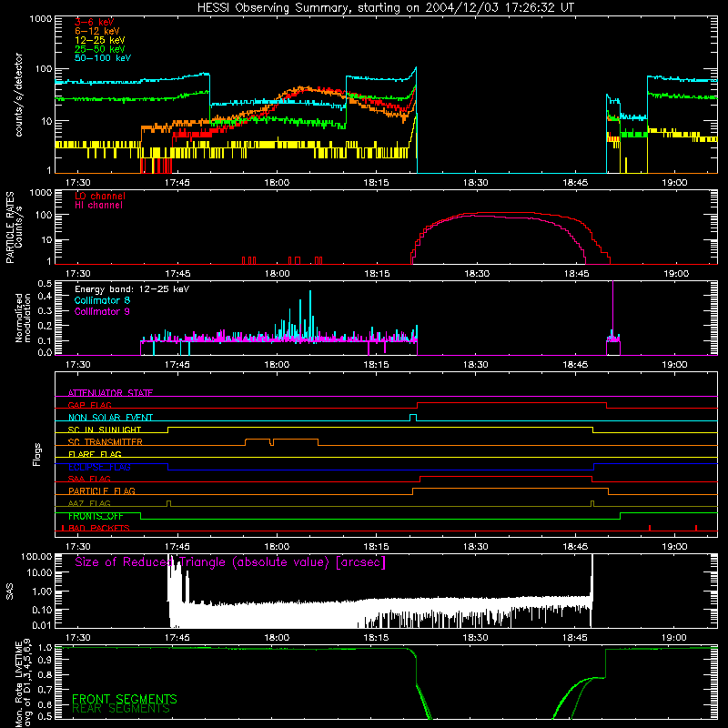Click the PARTICLE FLAG label

[102, 491]
